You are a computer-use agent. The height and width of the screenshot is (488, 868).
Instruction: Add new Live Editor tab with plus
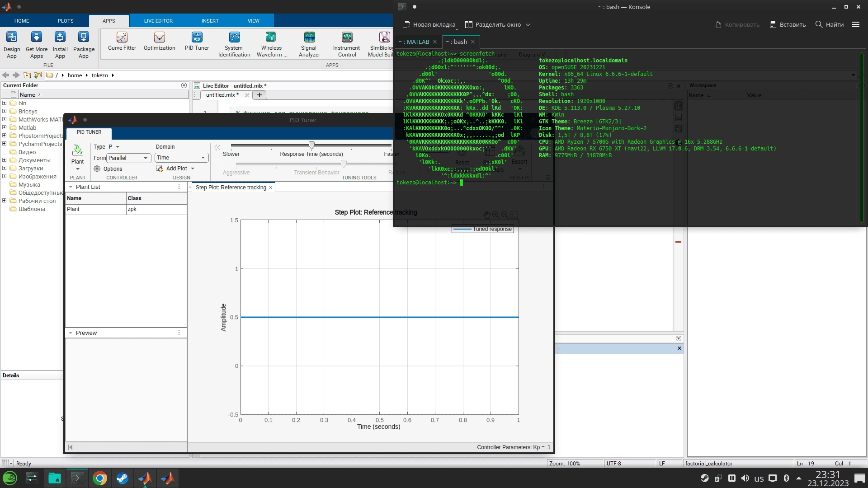click(x=259, y=95)
